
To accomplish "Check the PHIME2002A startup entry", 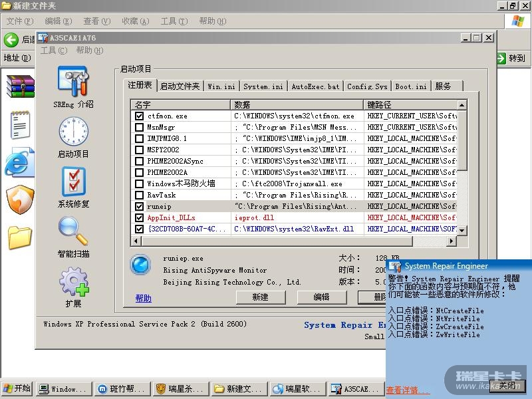I will (x=139, y=172).
